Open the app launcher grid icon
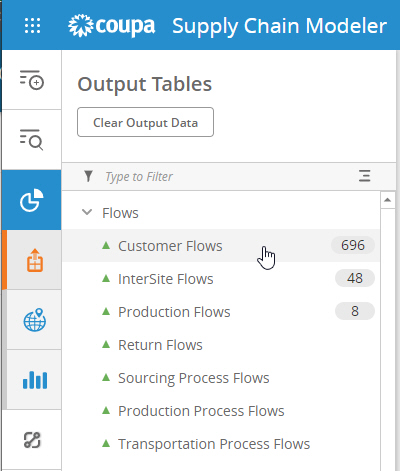The width and height of the screenshot is (400, 471). pos(32,26)
